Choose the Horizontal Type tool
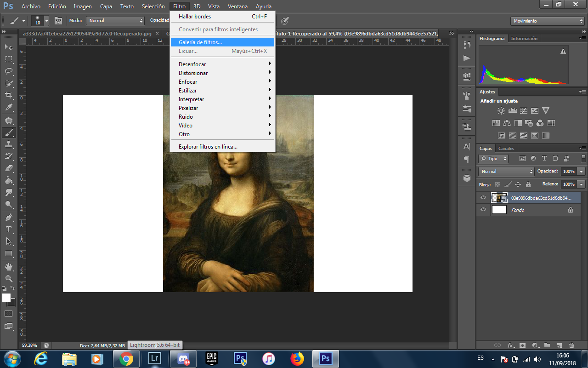 click(8, 229)
